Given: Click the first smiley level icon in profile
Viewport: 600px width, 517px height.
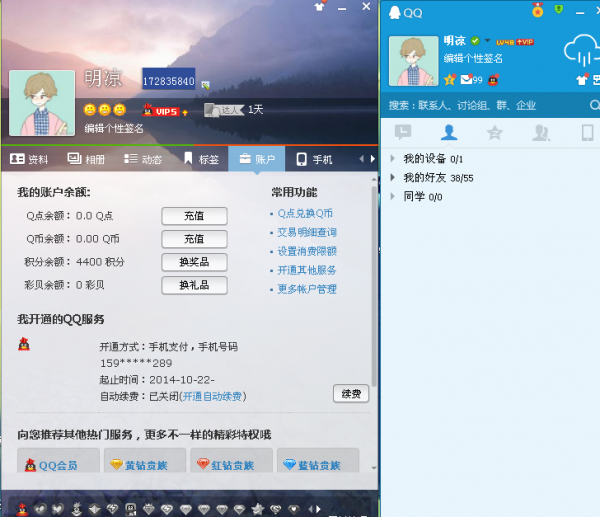Looking at the screenshot, I should [x=90, y=110].
